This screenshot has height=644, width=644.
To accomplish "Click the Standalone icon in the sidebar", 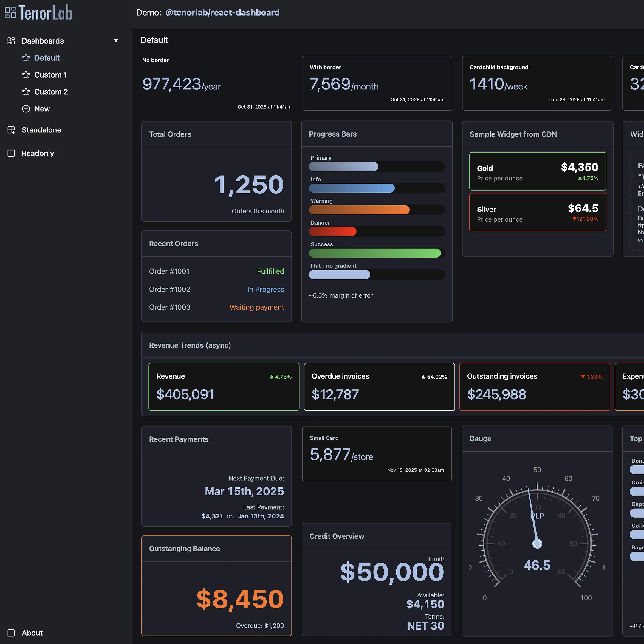I will tap(11, 130).
